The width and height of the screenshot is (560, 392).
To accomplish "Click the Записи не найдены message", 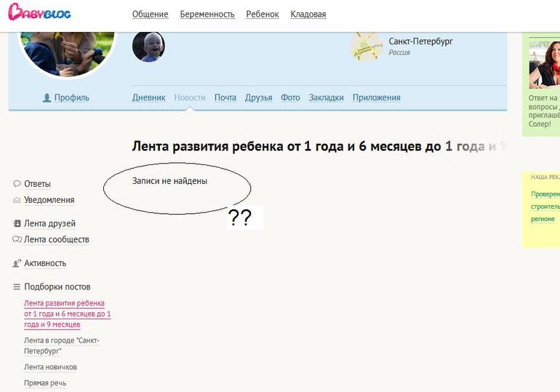I will point(169,181).
